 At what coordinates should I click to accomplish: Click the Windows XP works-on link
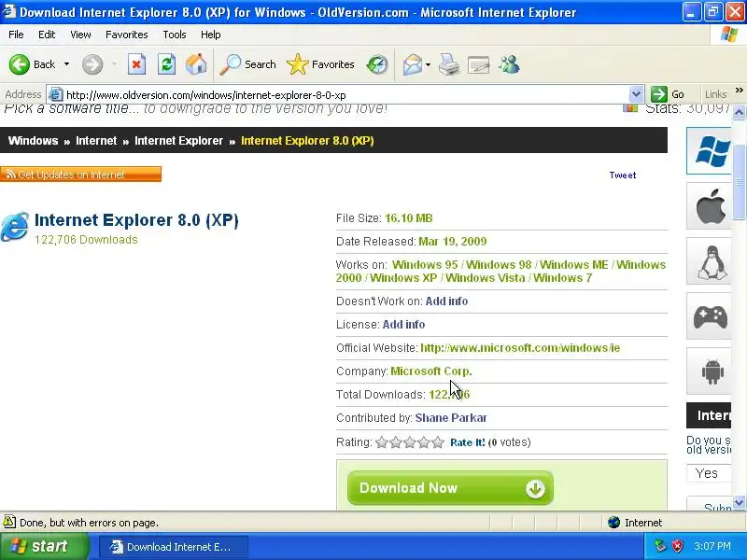pos(403,278)
